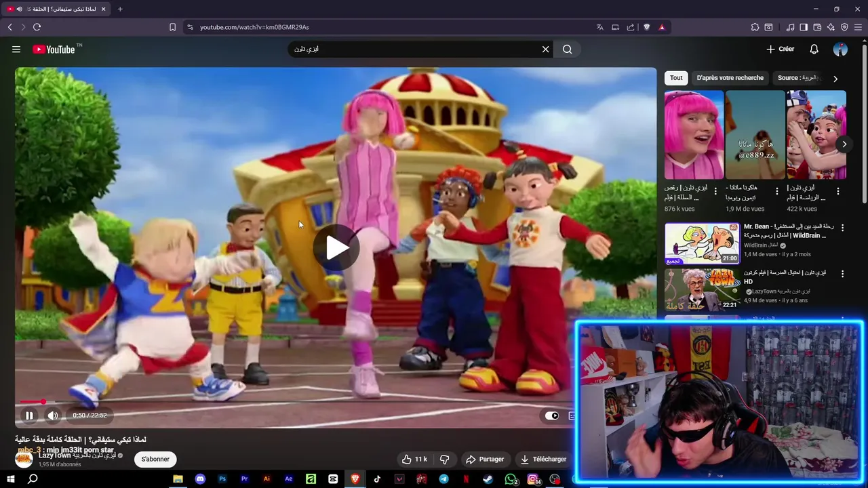Go forward with browser forward arrow
The image size is (868, 488).
23,27
